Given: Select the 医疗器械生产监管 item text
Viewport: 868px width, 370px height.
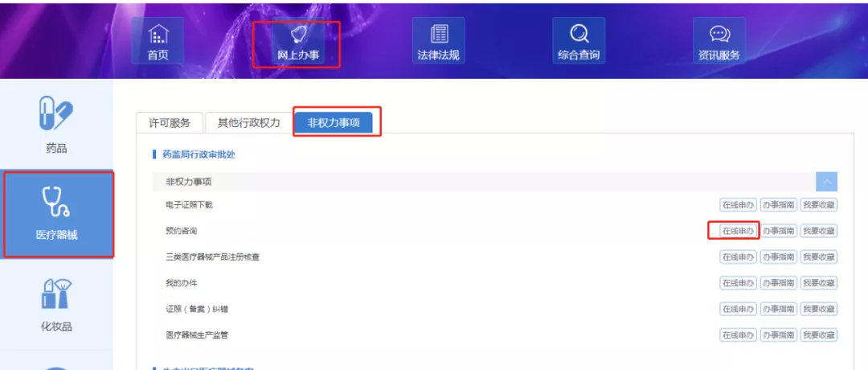Looking at the screenshot, I should [197, 335].
